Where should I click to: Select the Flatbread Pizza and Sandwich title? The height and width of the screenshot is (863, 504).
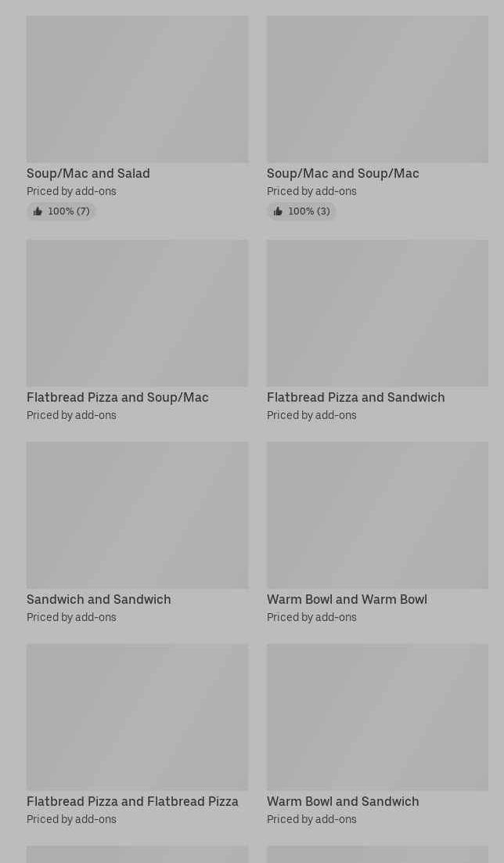(355, 397)
